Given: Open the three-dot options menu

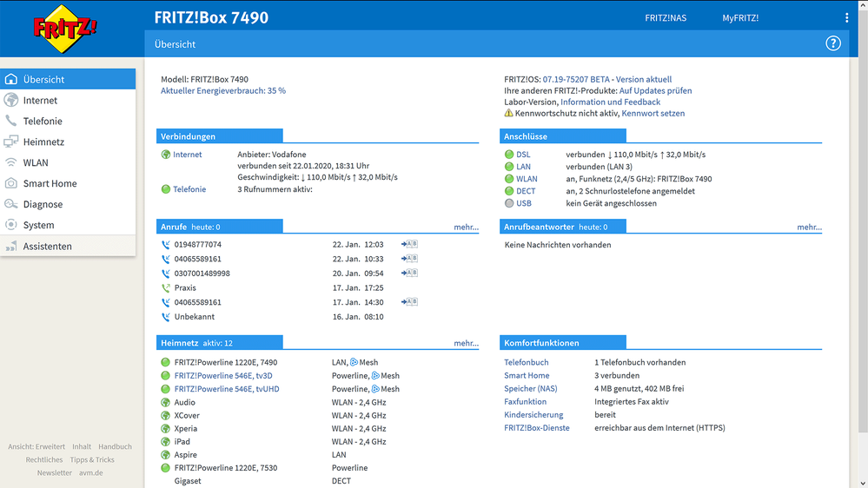Looking at the screenshot, I should point(846,17).
